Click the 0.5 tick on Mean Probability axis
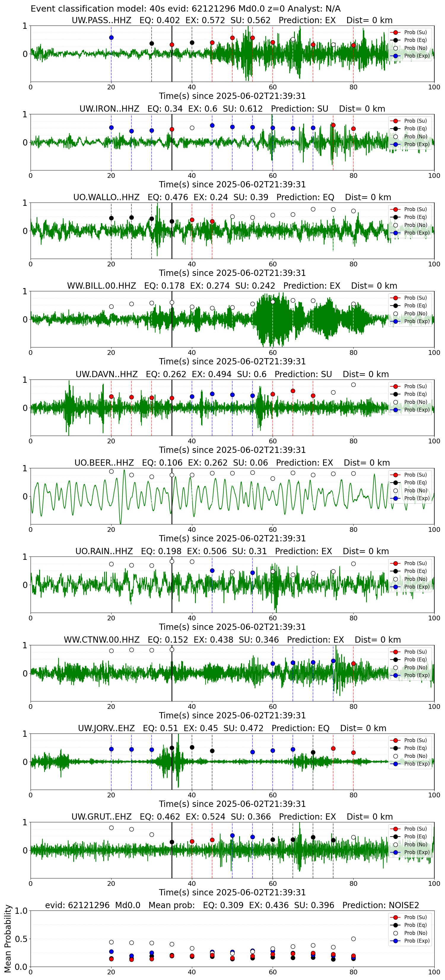The height and width of the screenshot is (980, 445). click(x=21, y=939)
